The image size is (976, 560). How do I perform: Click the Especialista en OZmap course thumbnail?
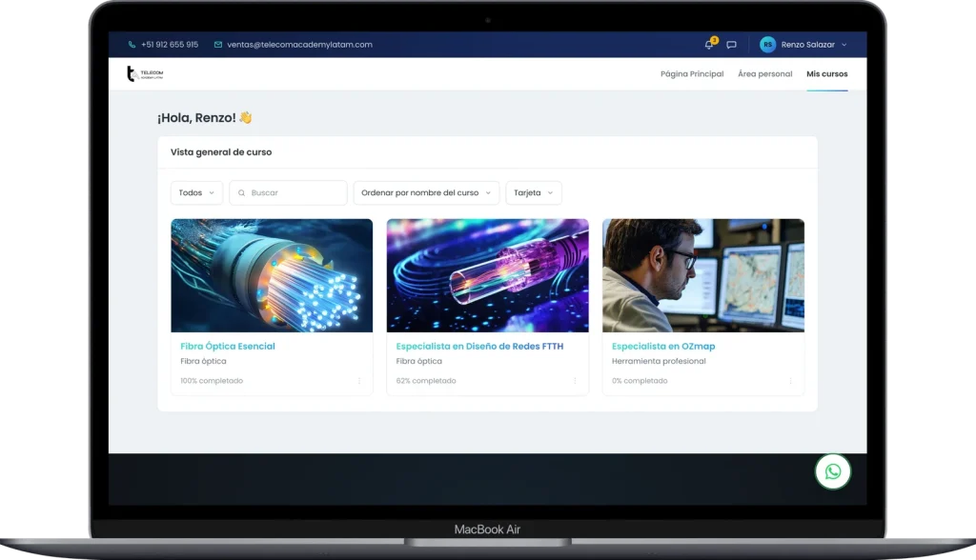click(x=703, y=275)
